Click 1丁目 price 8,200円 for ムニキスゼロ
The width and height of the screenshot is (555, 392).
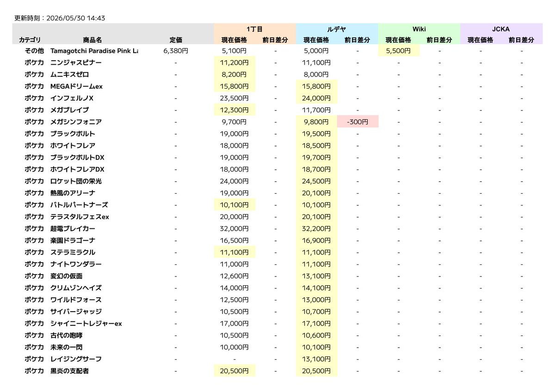(234, 74)
